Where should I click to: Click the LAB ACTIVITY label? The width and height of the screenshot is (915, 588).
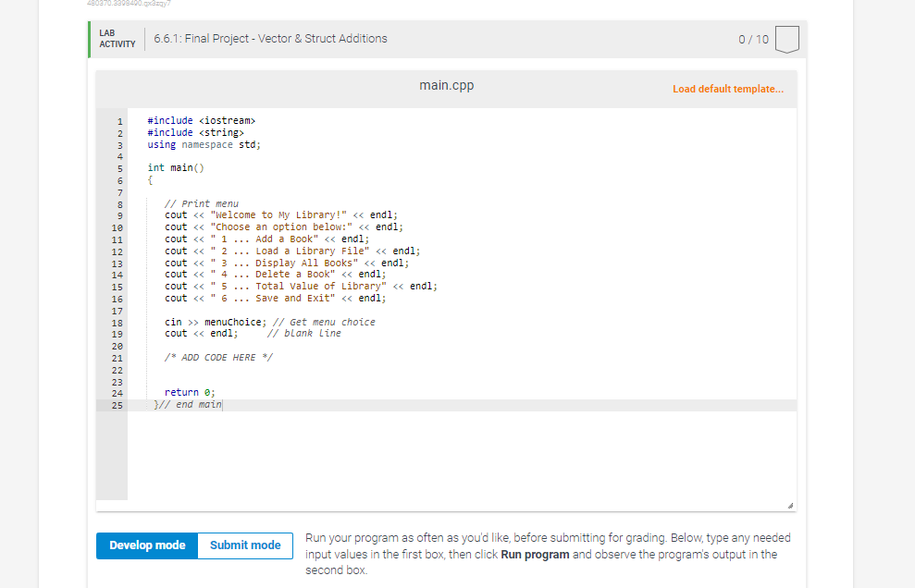click(x=117, y=39)
